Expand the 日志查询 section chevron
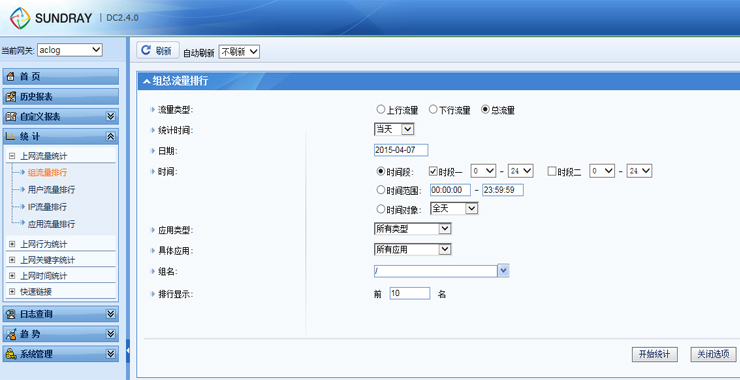740x380 pixels. (x=111, y=314)
